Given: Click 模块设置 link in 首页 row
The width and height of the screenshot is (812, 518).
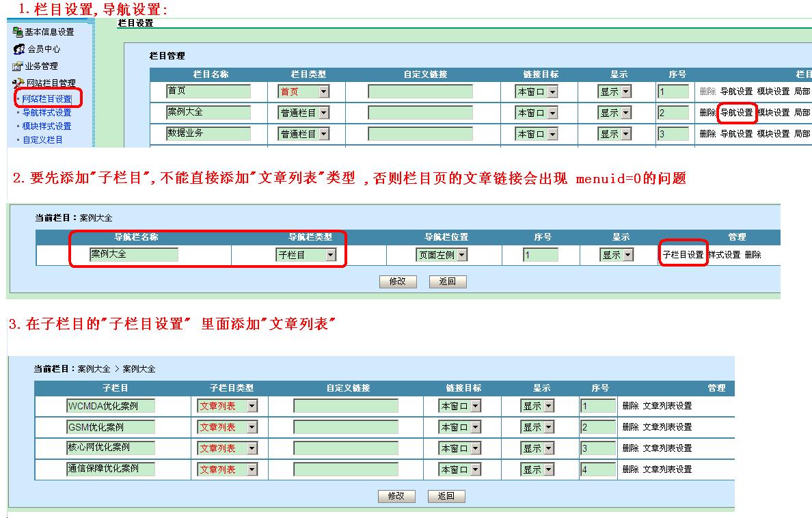Looking at the screenshot, I should [773, 92].
